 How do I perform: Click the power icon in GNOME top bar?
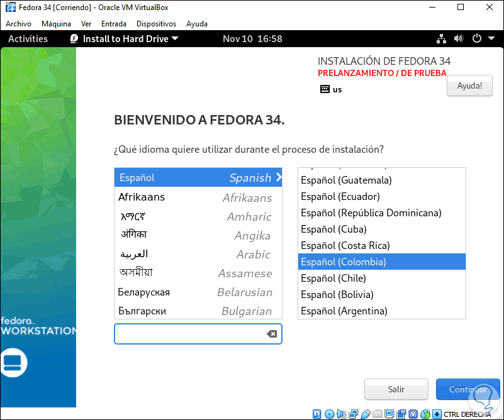[x=476, y=38]
